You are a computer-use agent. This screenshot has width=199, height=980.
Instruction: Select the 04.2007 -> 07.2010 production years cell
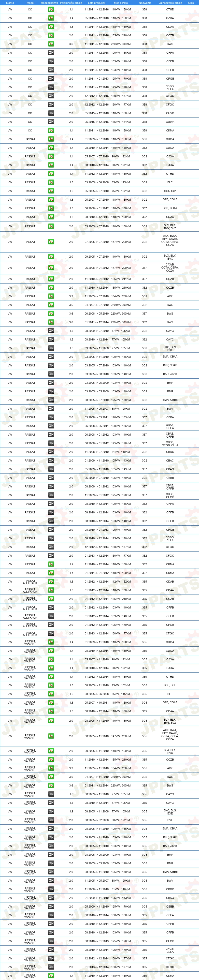tap(97, 305)
